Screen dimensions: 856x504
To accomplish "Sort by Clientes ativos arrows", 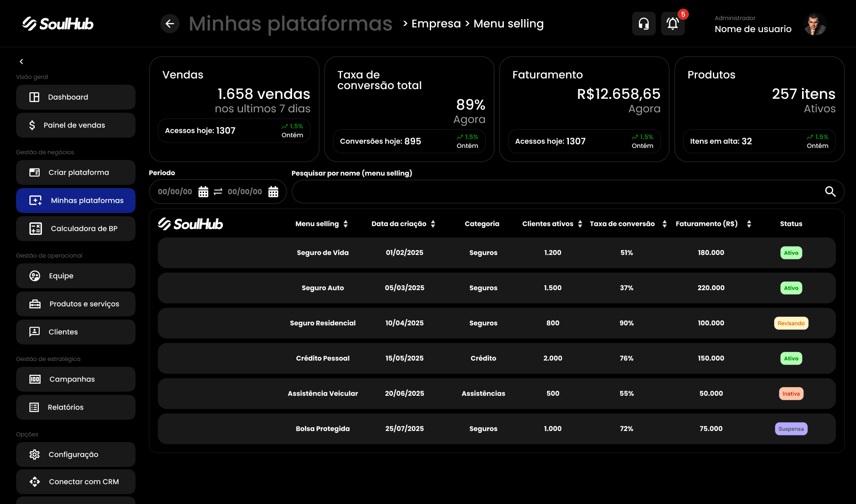I will (580, 224).
